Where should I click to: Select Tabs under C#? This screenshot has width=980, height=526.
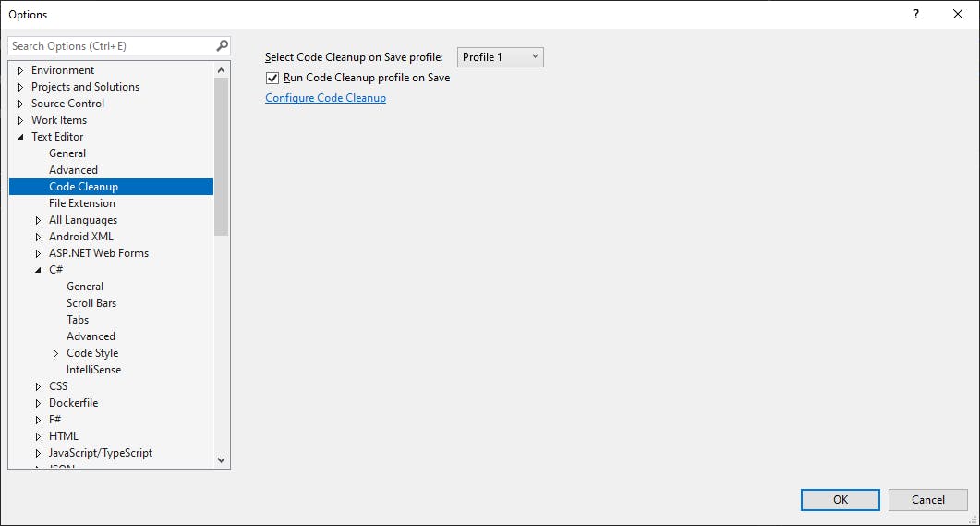(78, 320)
